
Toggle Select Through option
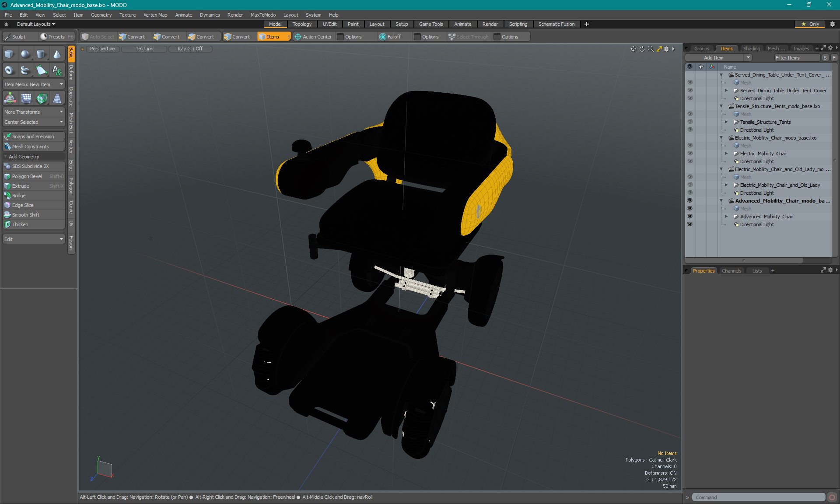coord(468,37)
